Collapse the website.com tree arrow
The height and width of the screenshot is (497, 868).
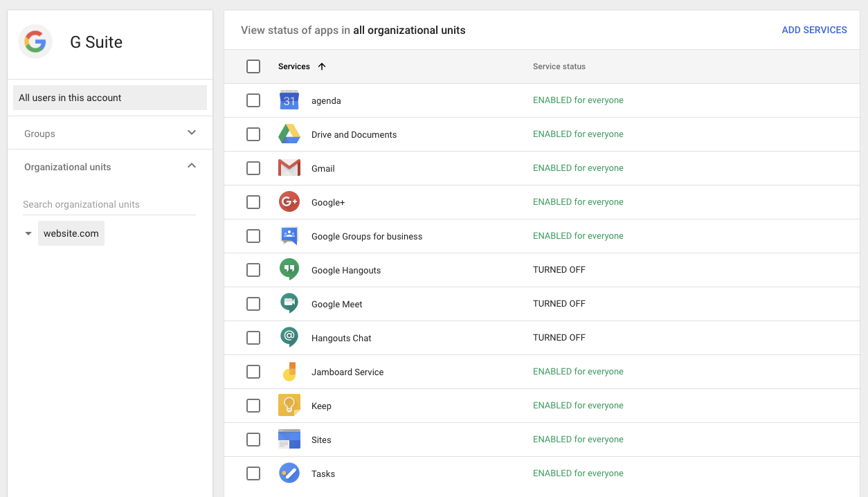(x=28, y=234)
